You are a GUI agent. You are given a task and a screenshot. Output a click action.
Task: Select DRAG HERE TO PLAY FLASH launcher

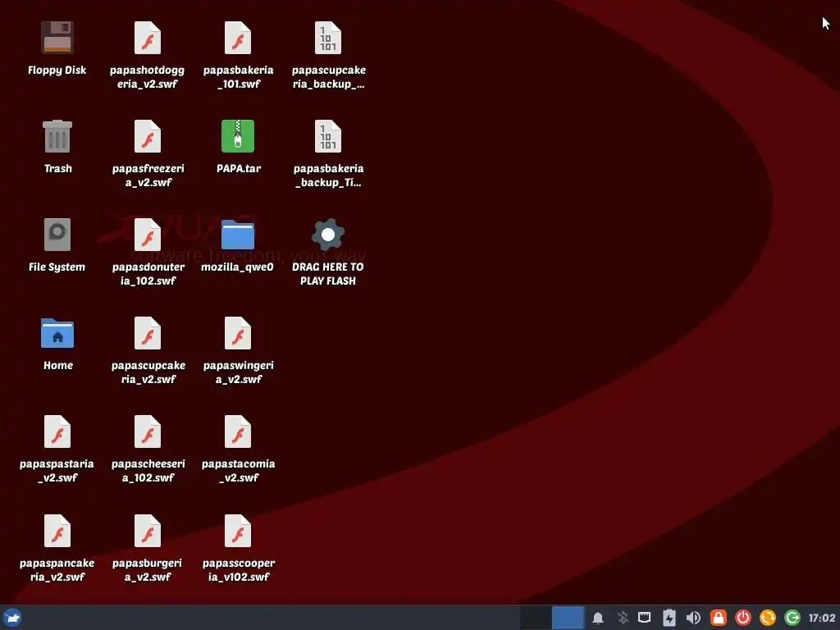(328, 235)
